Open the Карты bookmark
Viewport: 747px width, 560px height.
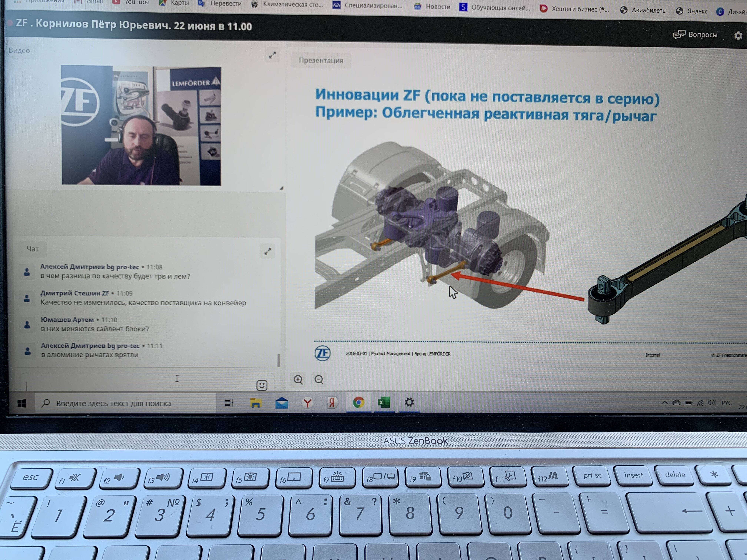coord(174,3)
